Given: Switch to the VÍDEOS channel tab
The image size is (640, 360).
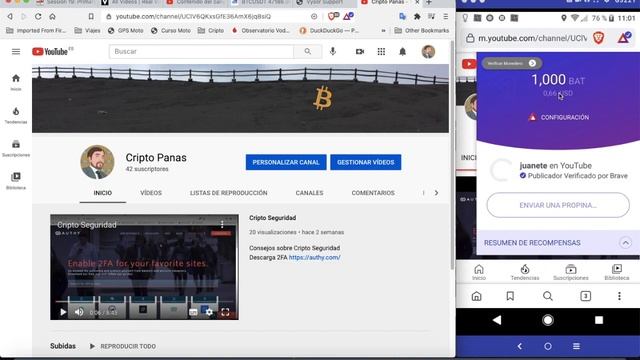Looking at the screenshot, I should coord(151,193).
